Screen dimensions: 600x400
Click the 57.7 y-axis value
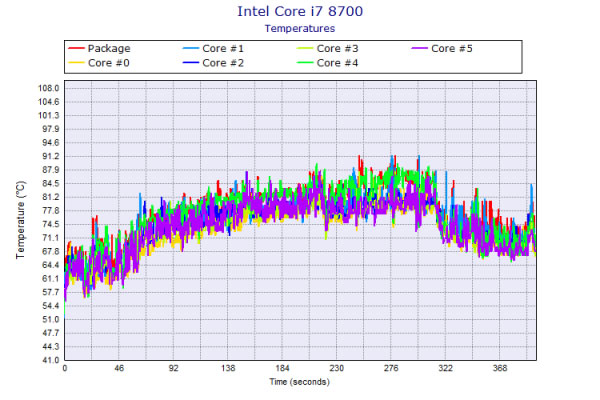click(51, 292)
